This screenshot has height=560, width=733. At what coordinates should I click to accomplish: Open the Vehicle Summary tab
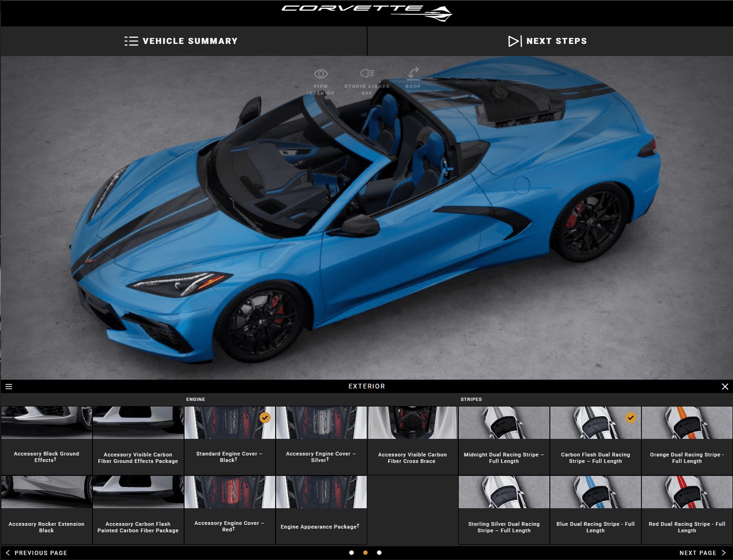[184, 41]
